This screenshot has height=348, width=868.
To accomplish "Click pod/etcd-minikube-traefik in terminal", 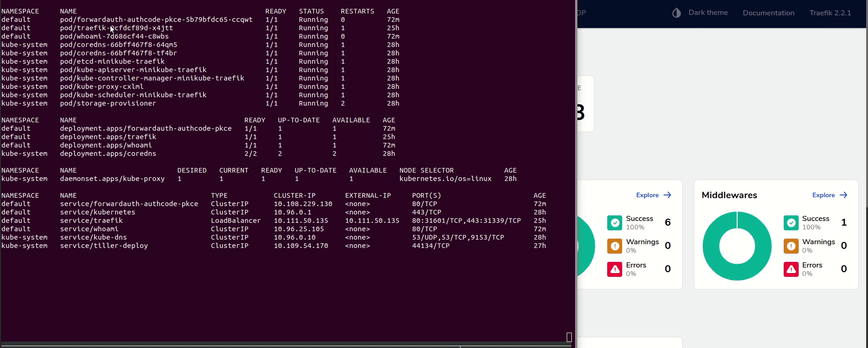I will pos(112,61).
